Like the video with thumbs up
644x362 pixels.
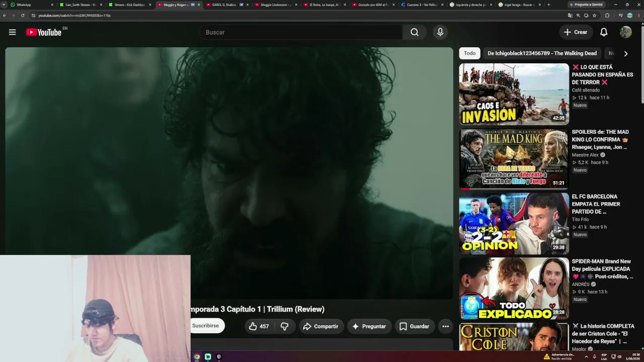pyautogui.click(x=259, y=326)
